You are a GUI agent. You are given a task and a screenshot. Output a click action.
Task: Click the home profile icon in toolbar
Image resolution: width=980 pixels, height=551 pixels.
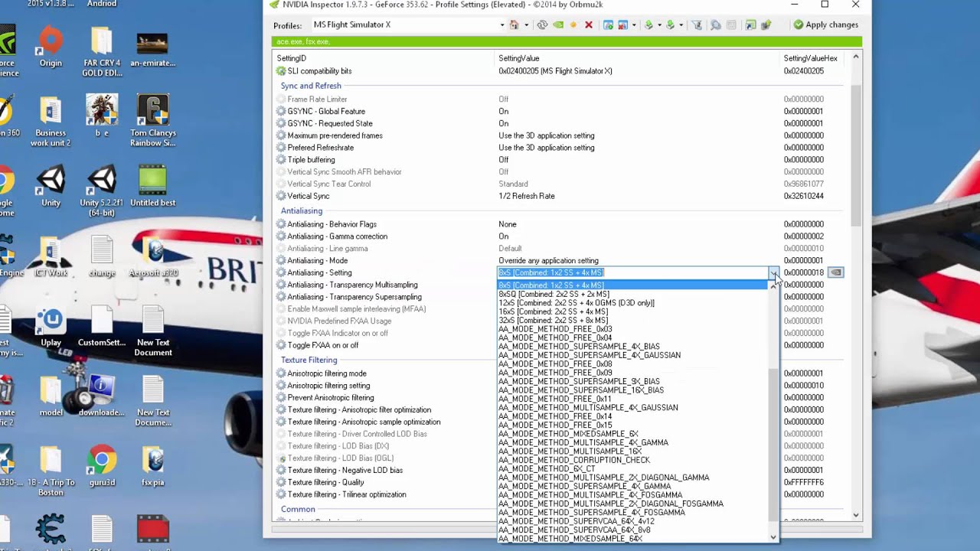(514, 24)
